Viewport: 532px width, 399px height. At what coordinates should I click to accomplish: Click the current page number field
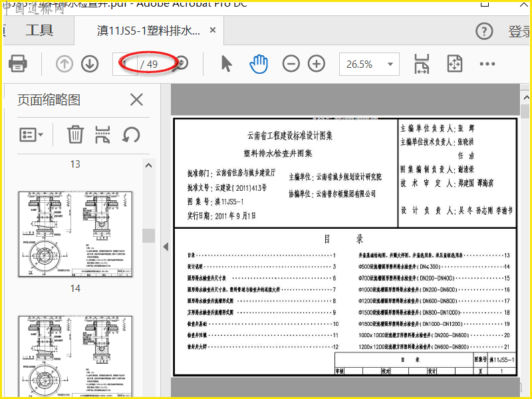pos(125,64)
